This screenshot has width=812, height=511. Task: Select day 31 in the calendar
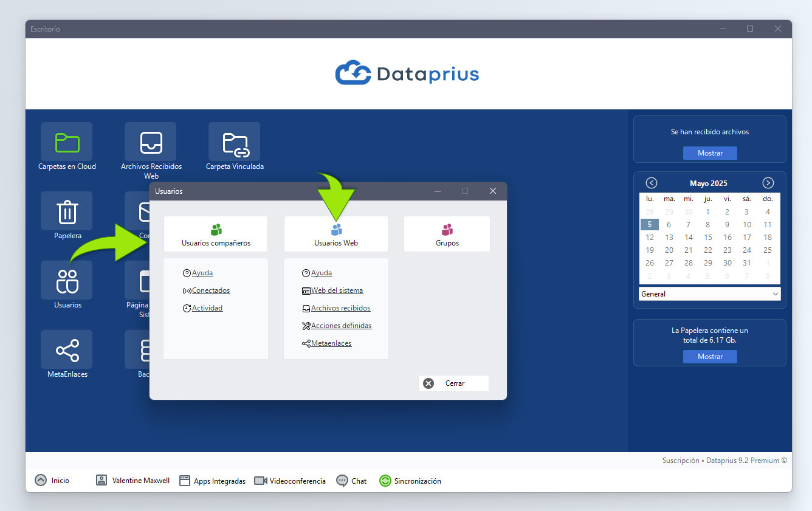pos(747,263)
